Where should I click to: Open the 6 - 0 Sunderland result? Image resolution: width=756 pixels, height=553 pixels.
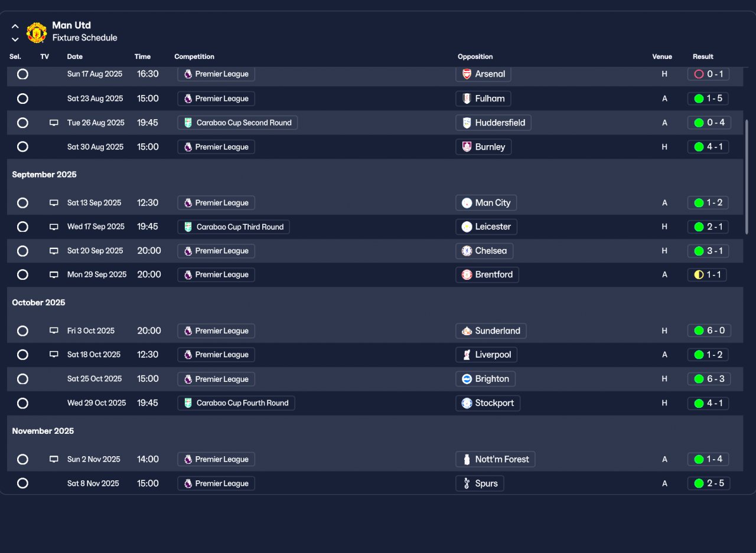[x=709, y=331]
